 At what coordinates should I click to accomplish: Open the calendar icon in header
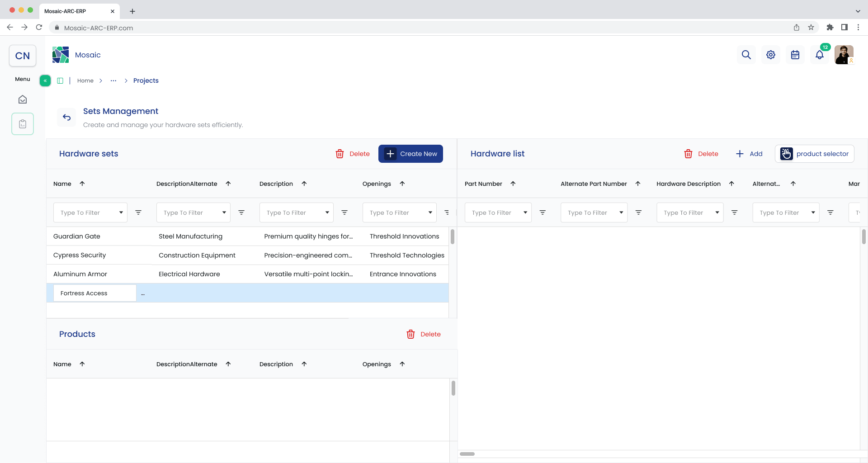[795, 55]
